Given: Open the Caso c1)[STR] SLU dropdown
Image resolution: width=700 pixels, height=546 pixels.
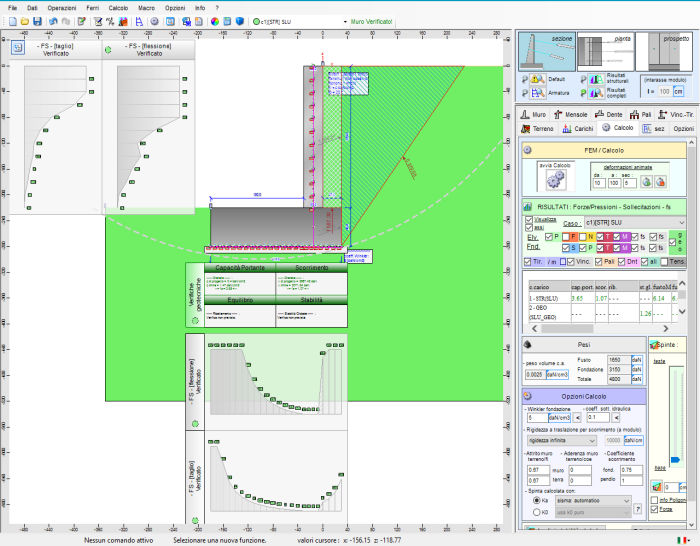Looking at the screenshot, I should click(x=635, y=222).
